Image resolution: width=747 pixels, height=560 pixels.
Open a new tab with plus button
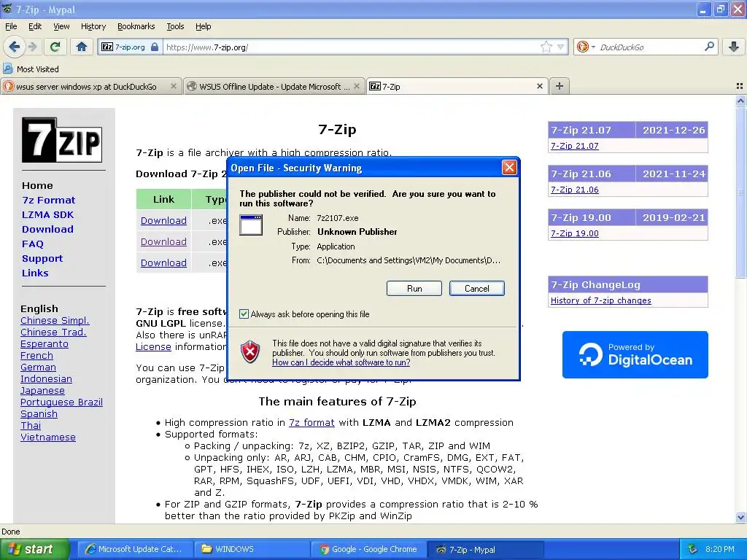560,86
